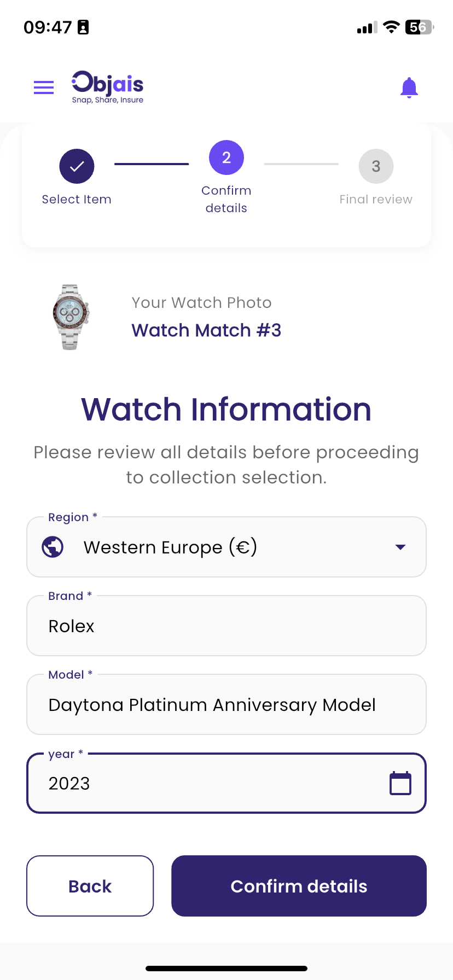This screenshot has width=453, height=980.
Task: Tap the Watch Match #3 title
Action: [206, 330]
